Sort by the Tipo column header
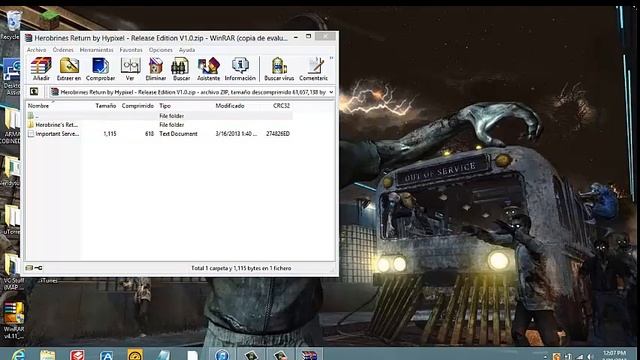 [165, 106]
